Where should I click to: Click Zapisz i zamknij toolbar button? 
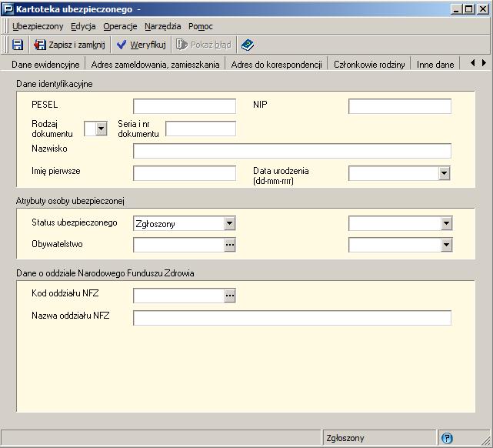click(x=69, y=45)
